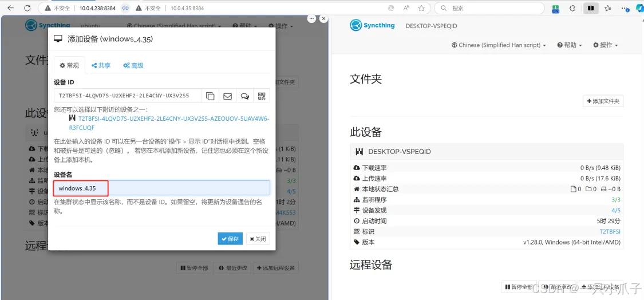
Task: Click the 10.0.4.238:8384 address field
Action: pos(98,8)
